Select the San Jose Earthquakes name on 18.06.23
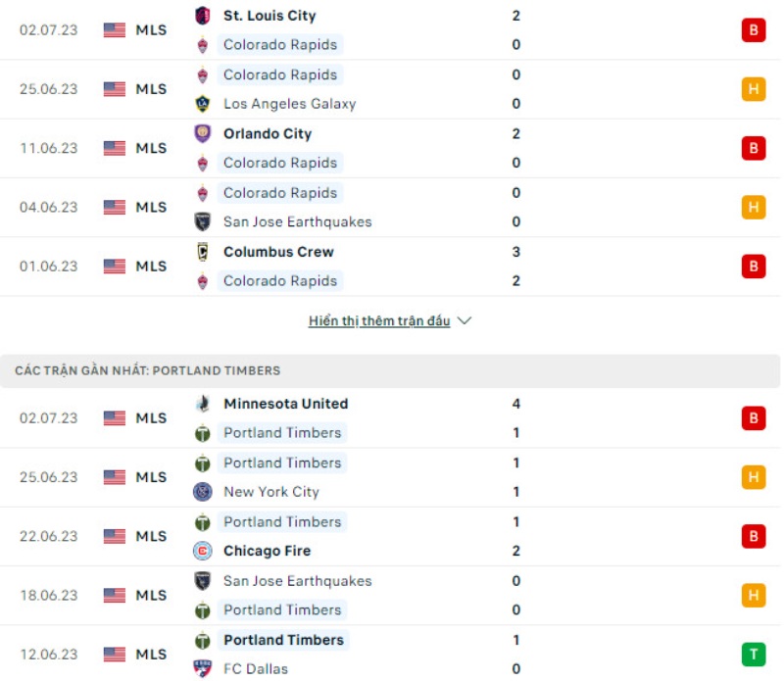The height and width of the screenshot is (681, 784). [x=297, y=581]
